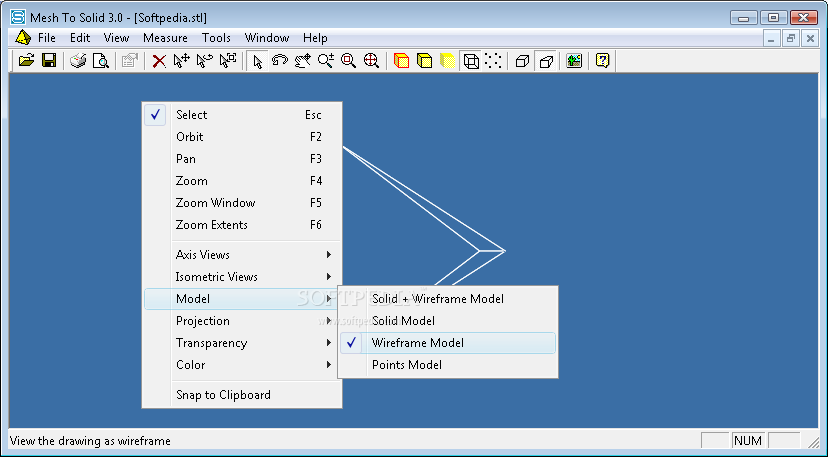Viewport: 828px width, 457px height.
Task: Open the File menu
Action: tap(46, 38)
